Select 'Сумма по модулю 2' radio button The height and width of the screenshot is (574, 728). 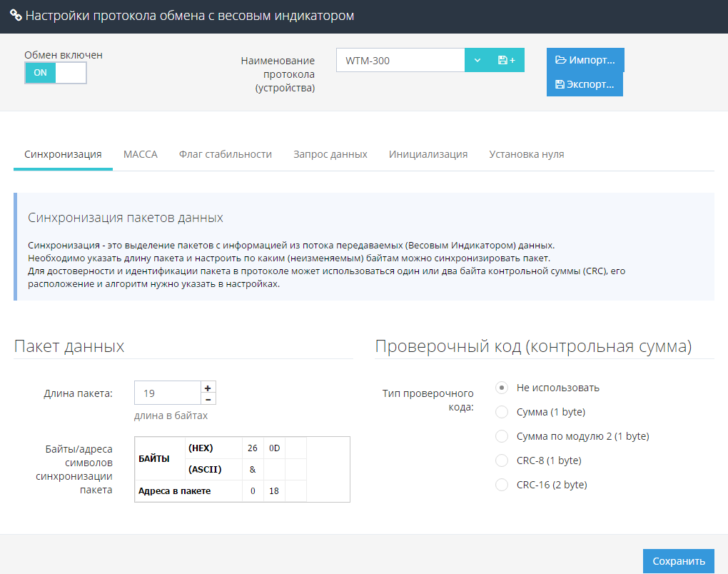click(x=502, y=436)
